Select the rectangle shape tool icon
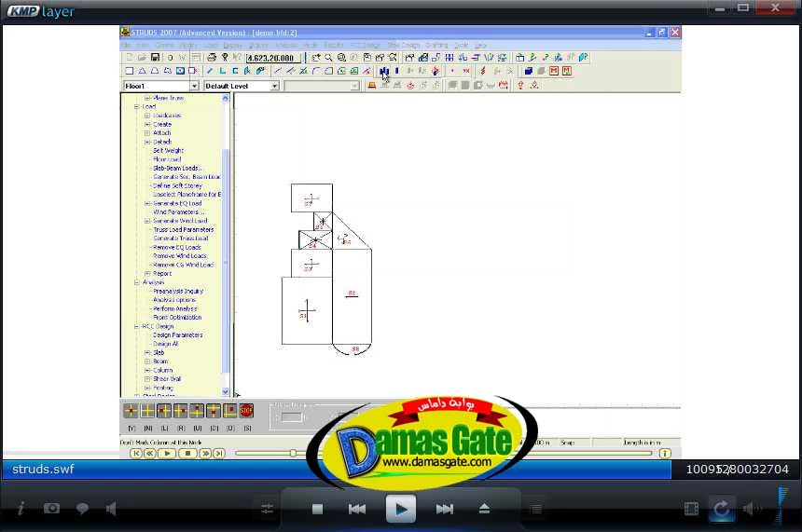Screen dimensions: 802x532 (x=130, y=71)
